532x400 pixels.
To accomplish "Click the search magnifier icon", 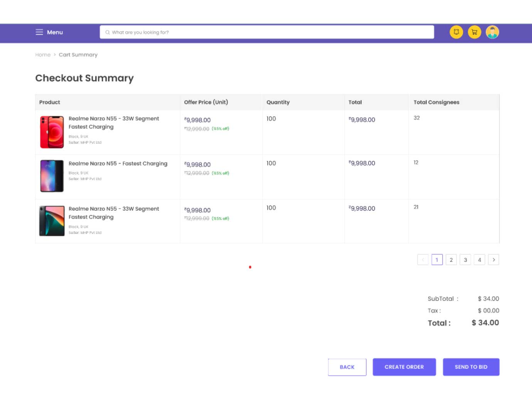I will [108, 32].
